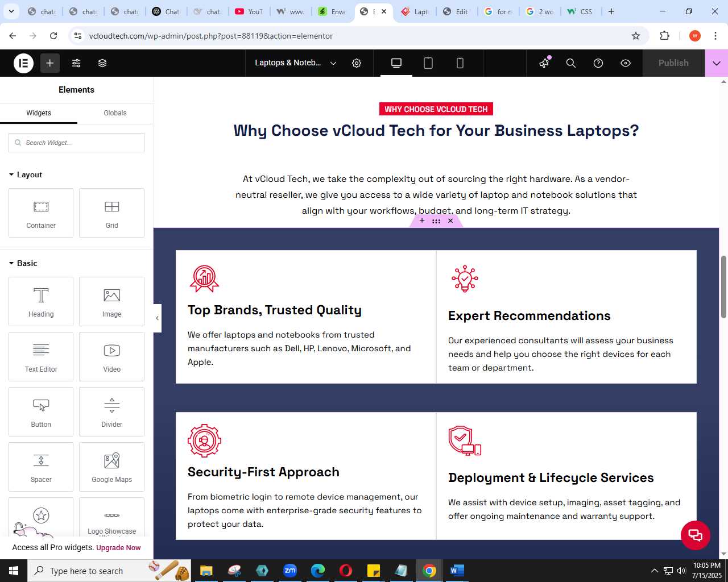Collapse the Elements panel with side arrow
This screenshot has height=582, width=728.
[x=158, y=318]
